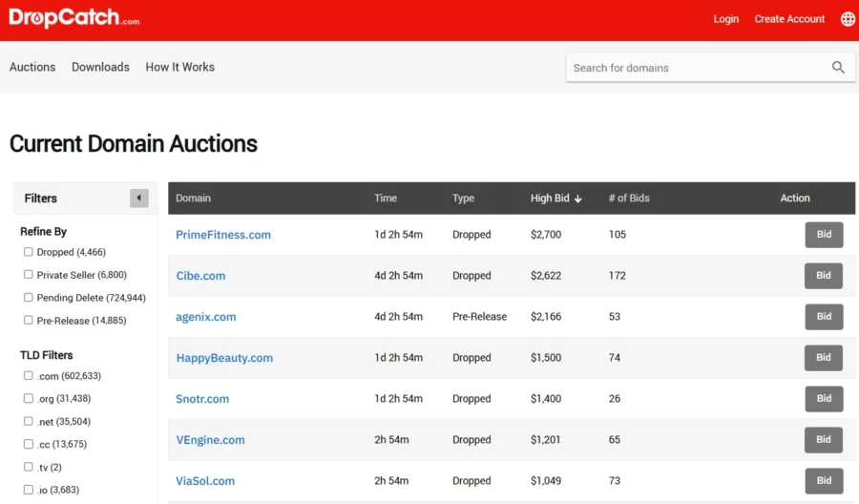The height and width of the screenshot is (504, 859).
Task: Open the Auctions menu item
Action: 32,67
